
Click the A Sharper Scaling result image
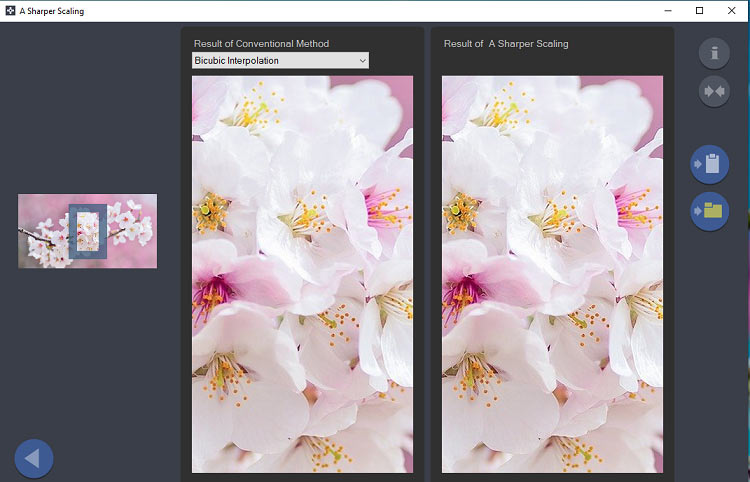pos(552,274)
